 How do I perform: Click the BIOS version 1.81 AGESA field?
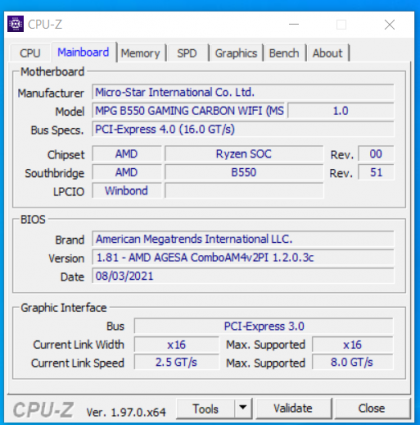tap(243, 257)
